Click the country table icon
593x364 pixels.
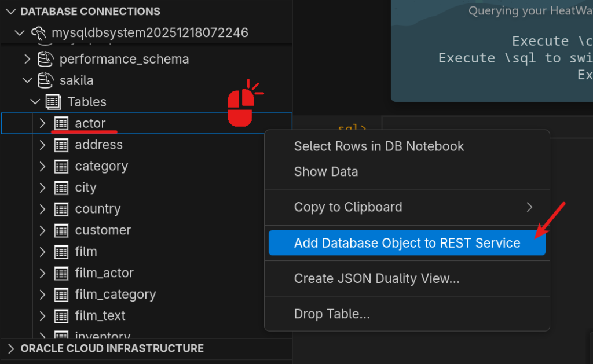[x=61, y=209]
